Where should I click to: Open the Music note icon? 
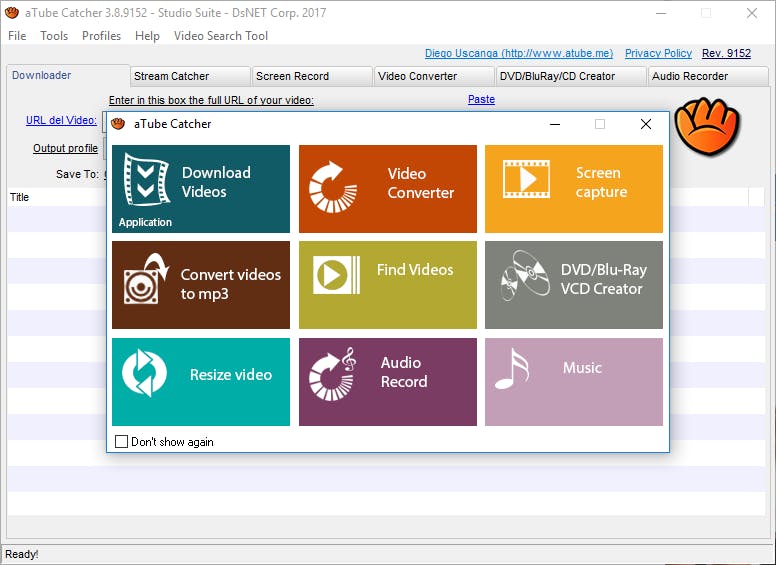pyautogui.click(x=512, y=369)
